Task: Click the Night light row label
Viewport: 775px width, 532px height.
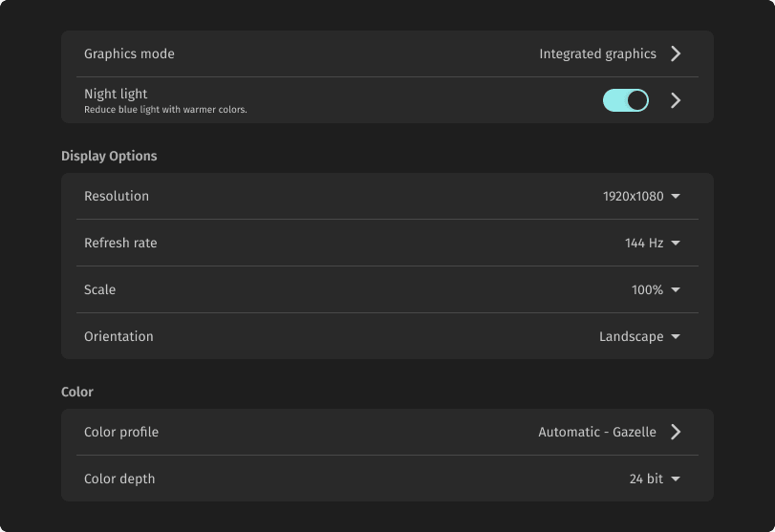Action: [x=116, y=95]
